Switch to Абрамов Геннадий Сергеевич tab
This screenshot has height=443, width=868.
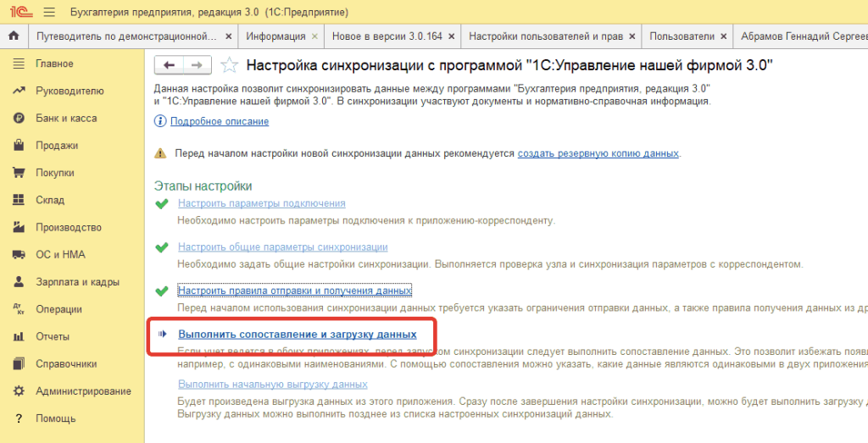[x=804, y=36]
